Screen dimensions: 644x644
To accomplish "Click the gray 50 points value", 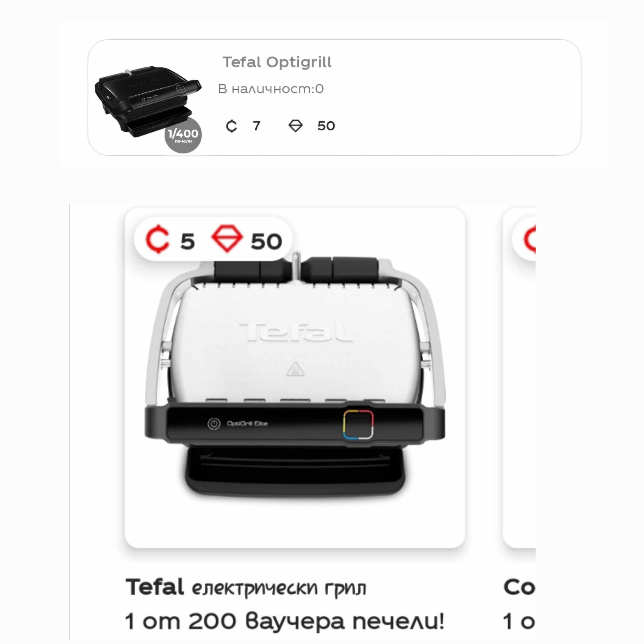I will tap(326, 126).
